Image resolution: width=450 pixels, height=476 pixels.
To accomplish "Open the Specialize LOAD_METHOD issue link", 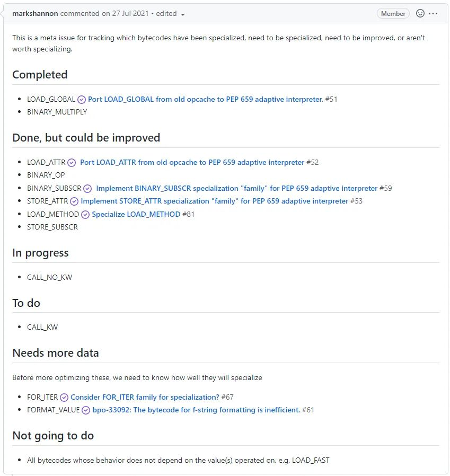I will click(135, 214).
